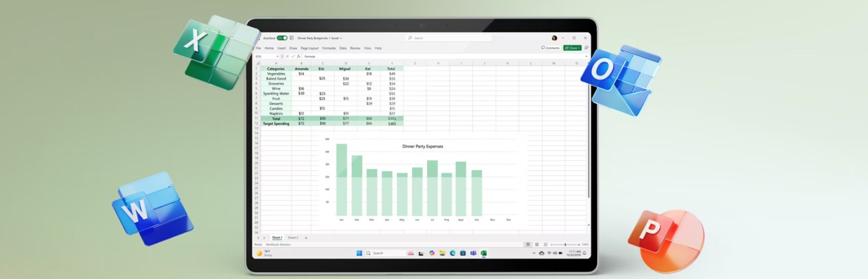Image resolution: width=868 pixels, height=279 pixels.
Task: Click the Excel icon on the taskbar
Action: click(484, 253)
